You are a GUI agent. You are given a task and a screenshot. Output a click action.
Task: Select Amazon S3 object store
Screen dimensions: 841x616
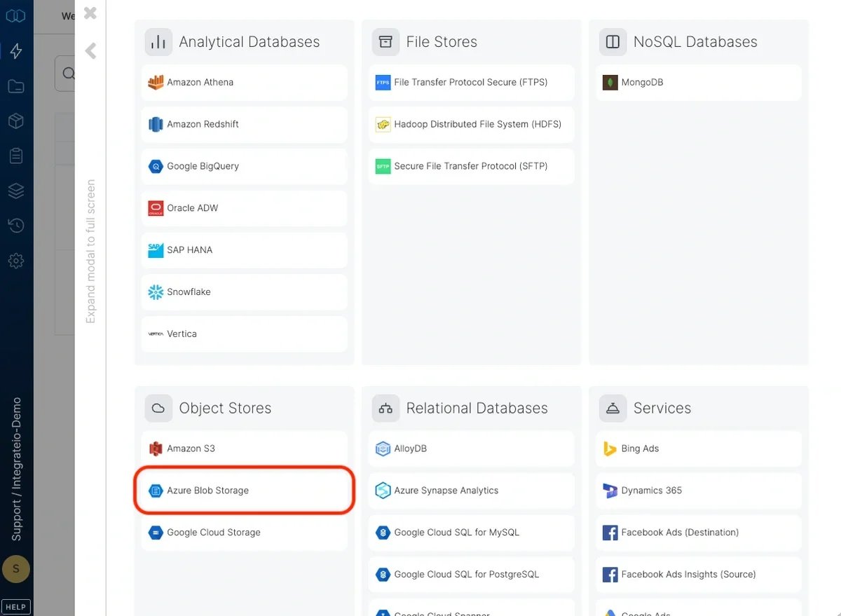[x=244, y=449]
